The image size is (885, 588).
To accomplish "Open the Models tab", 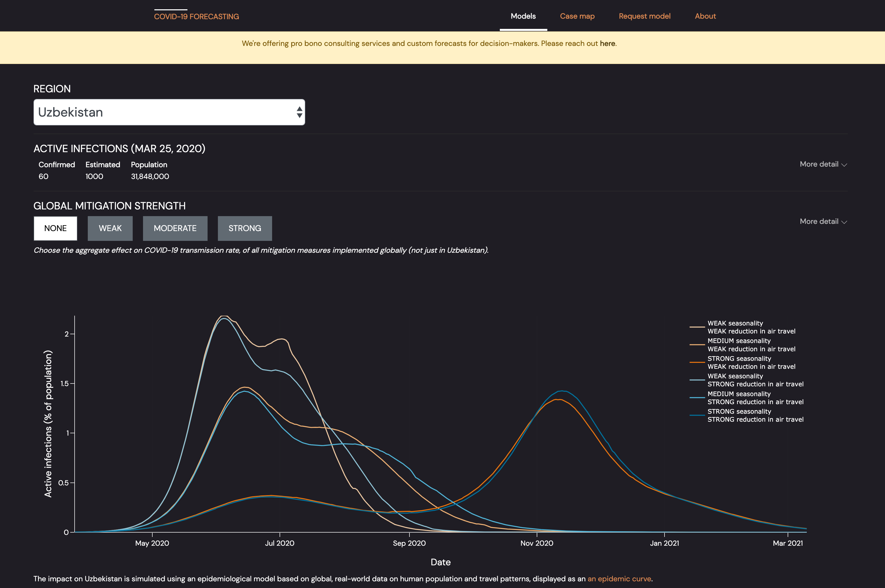I will (523, 16).
